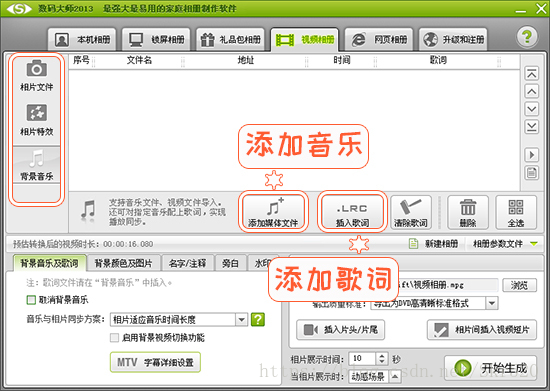Move selected item up one row
Image resolution: width=550 pixels, height=391 pixels.
click(x=532, y=92)
